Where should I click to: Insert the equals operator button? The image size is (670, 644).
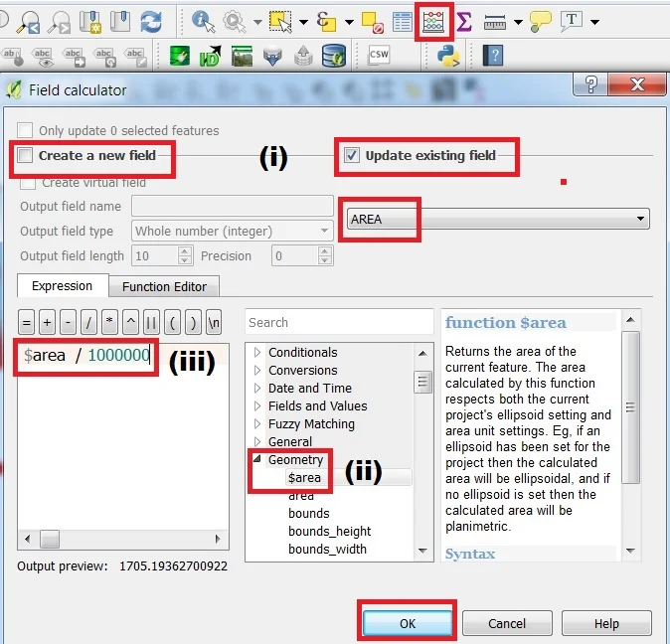(x=26, y=322)
